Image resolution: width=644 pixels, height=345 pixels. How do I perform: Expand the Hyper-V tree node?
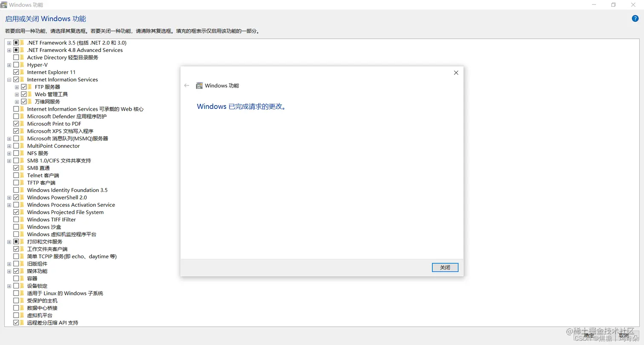[9, 65]
